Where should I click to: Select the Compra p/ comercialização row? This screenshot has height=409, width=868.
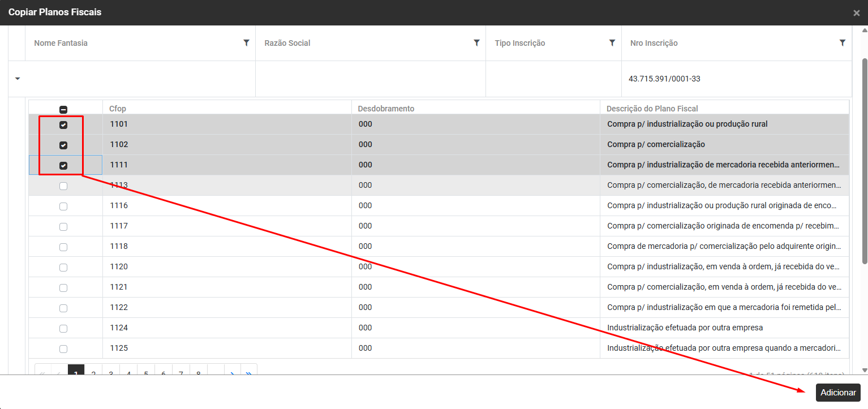click(656, 144)
